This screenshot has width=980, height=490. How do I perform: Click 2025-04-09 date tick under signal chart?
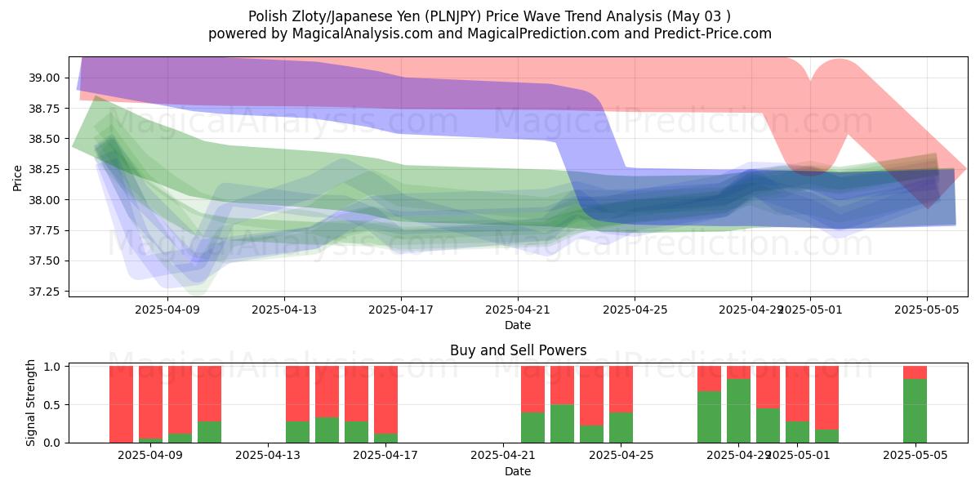coord(150,456)
